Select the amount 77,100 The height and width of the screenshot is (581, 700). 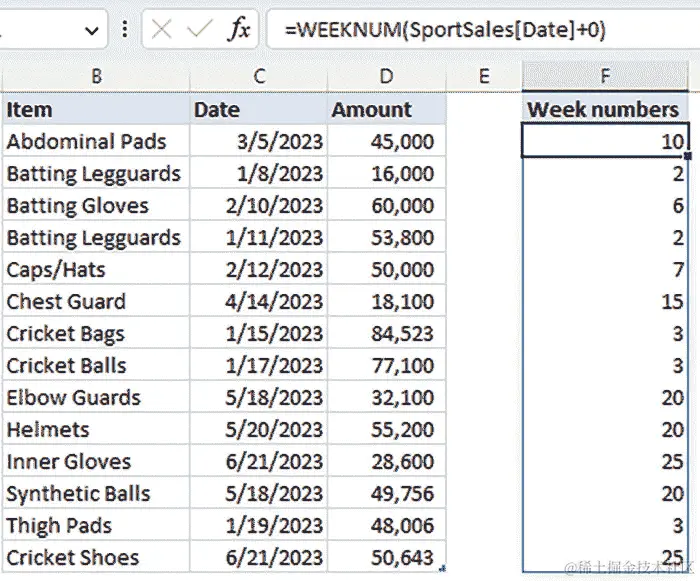tap(387, 365)
